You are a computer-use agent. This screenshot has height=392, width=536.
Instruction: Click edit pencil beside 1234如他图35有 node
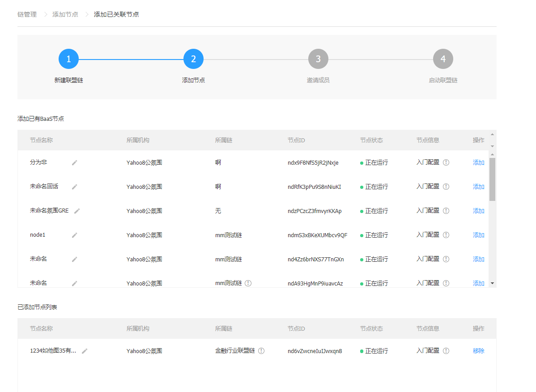point(85,351)
